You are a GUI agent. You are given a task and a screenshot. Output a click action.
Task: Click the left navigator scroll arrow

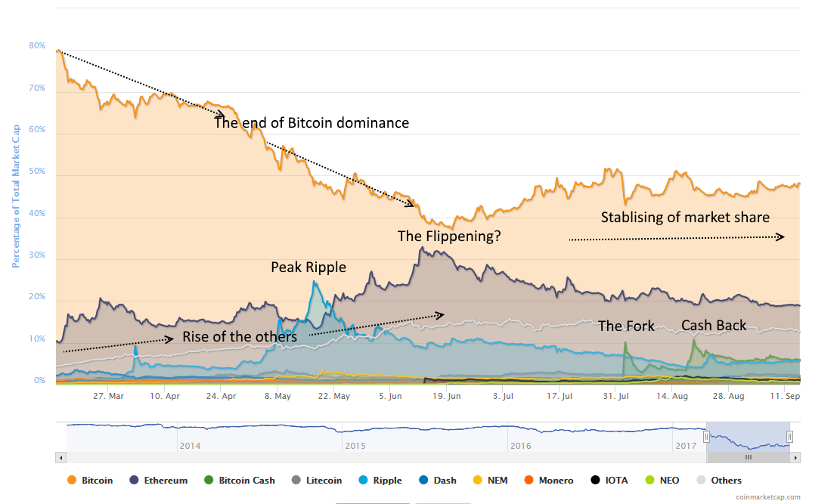coord(61,457)
